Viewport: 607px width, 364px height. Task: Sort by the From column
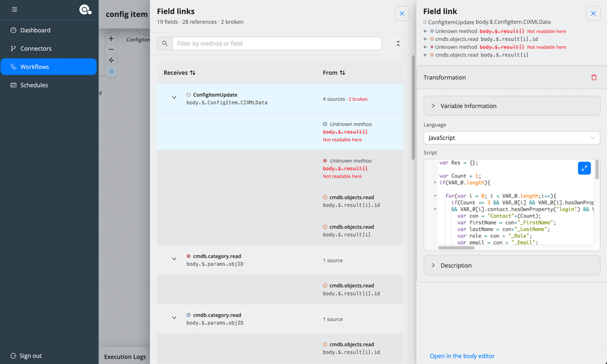click(x=334, y=73)
